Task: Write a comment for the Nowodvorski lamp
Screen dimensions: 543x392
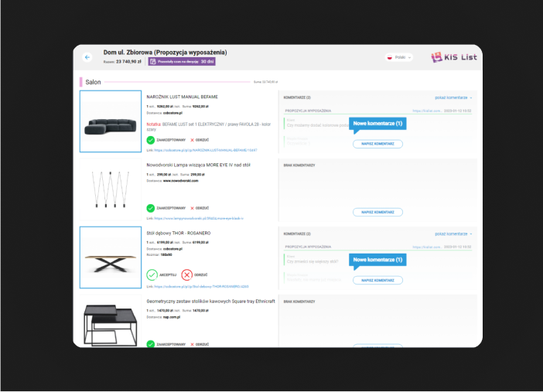Action: [x=377, y=212]
